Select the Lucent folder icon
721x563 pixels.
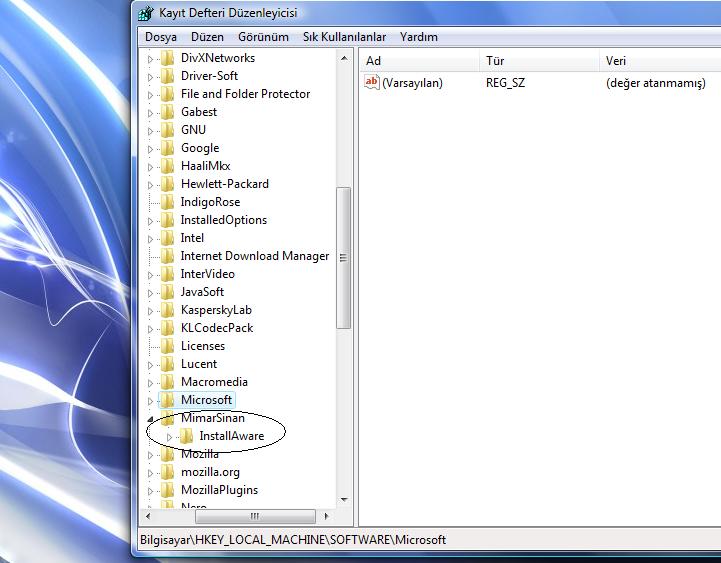pyautogui.click(x=167, y=364)
